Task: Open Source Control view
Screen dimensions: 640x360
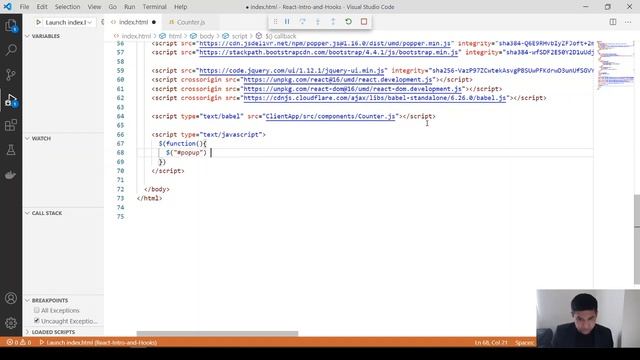Action: coord(11,75)
